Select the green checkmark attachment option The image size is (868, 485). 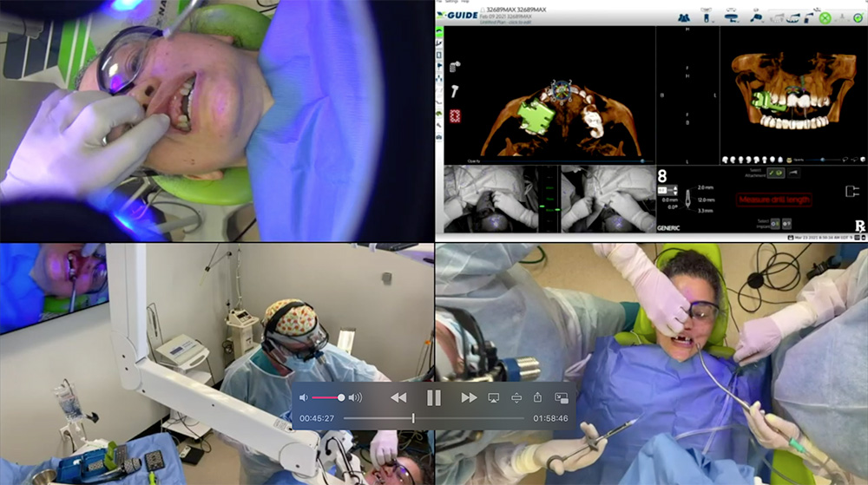click(775, 174)
